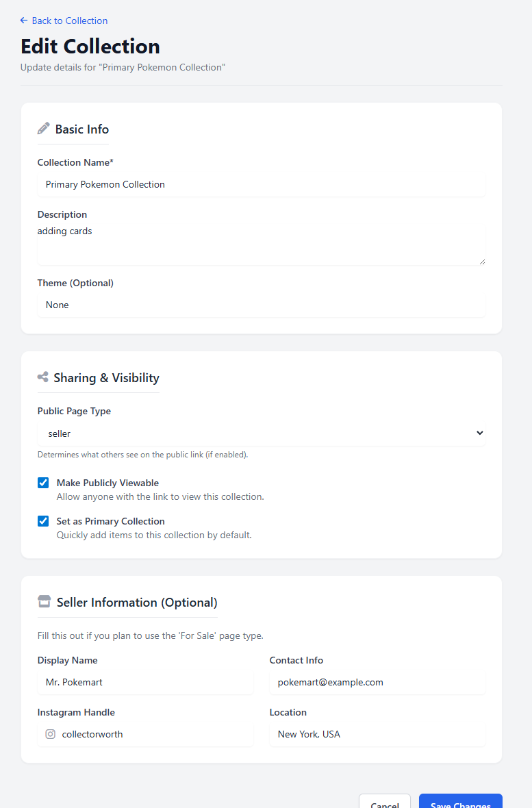This screenshot has height=808, width=532.
Task: Click into the Description text area
Action: point(262,244)
